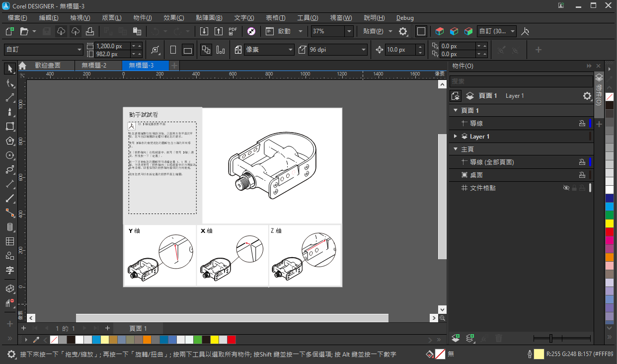The image size is (617, 364).
Task: Toggle printing for the 導線 layer under 頁面 1
Action: pyautogui.click(x=582, y=123)
